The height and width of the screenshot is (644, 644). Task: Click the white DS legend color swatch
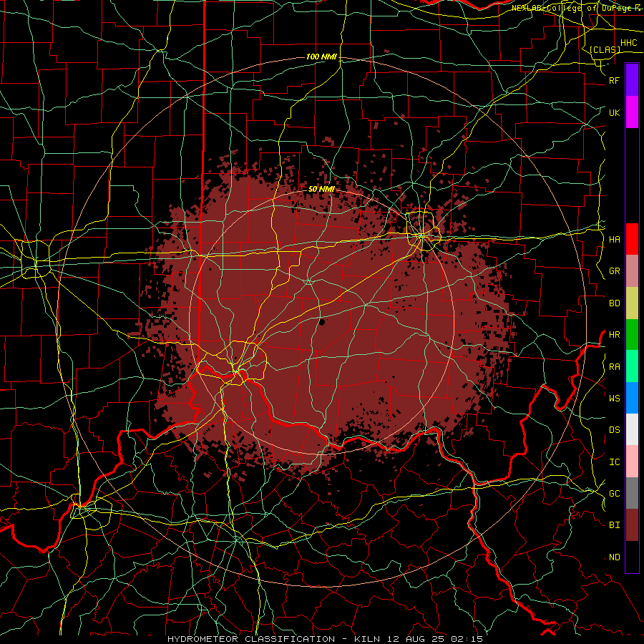(632, 429)
